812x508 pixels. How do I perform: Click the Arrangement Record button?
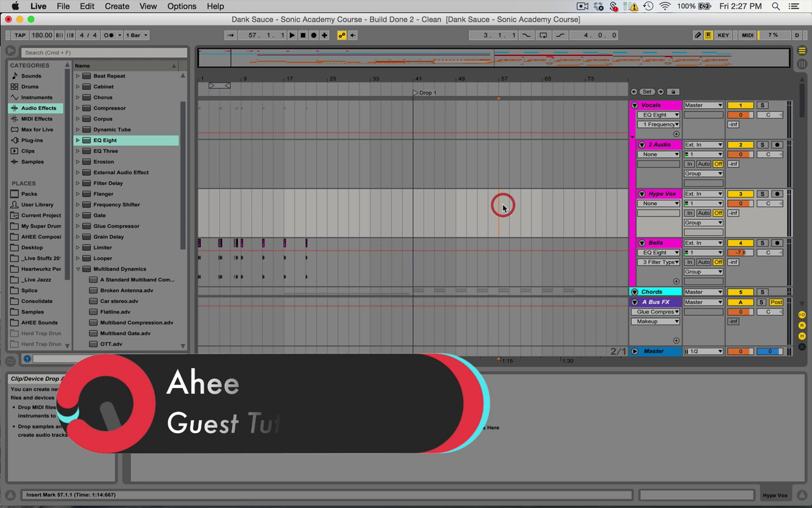[x=313, y=36]
